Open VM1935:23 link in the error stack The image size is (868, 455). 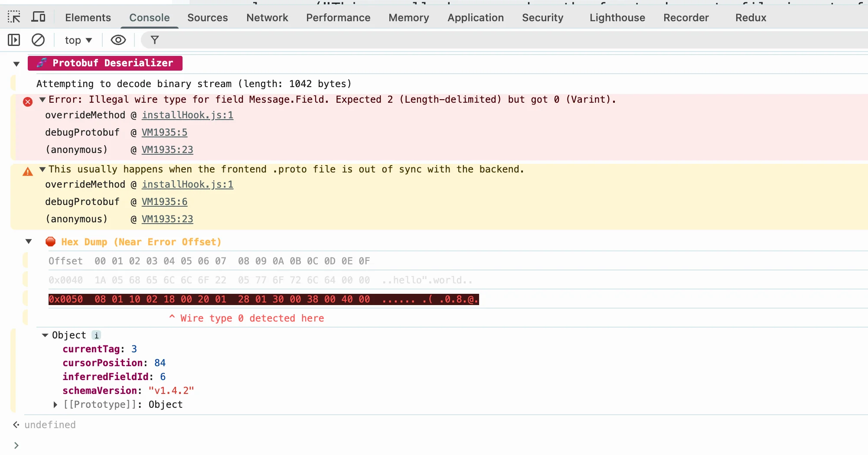(x=167, y=150)
